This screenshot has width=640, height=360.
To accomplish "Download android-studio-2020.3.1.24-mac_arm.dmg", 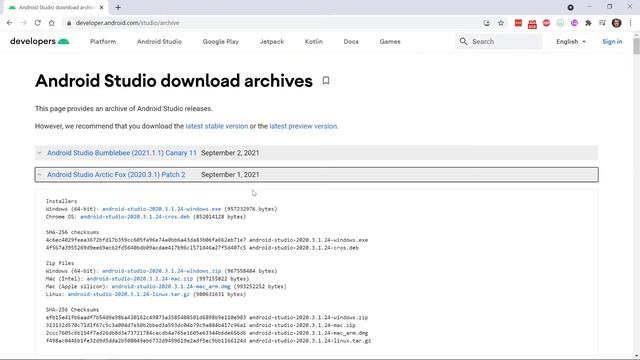I will [171, 287].
